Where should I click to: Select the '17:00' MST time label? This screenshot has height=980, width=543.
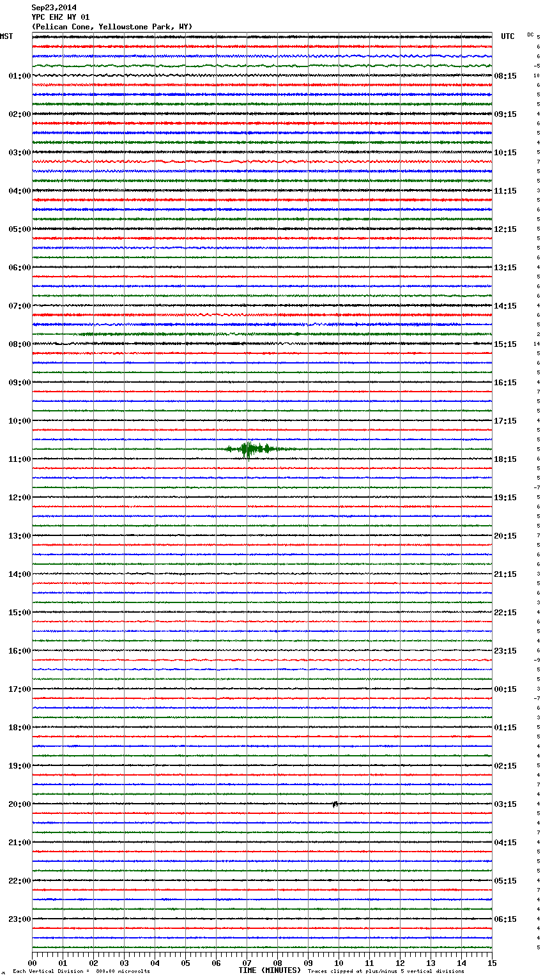(20, 689)
